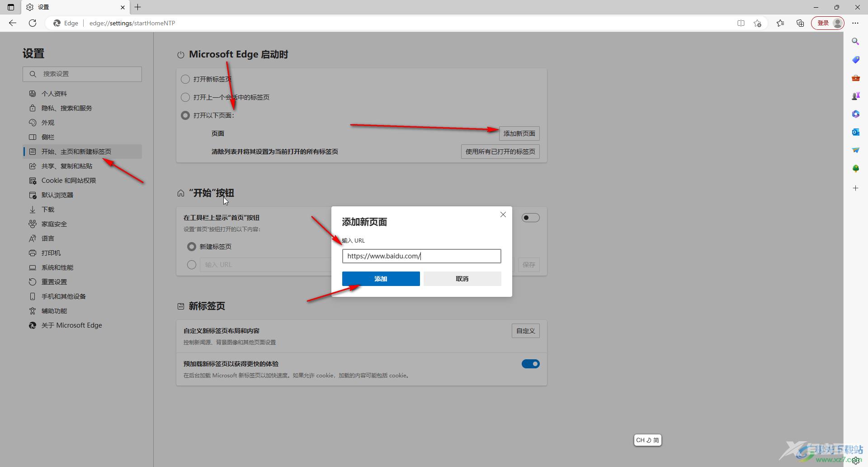Screen dimensions: 868x467
Task: Open the sidebar Outlook icon
Action: (855, 132)
